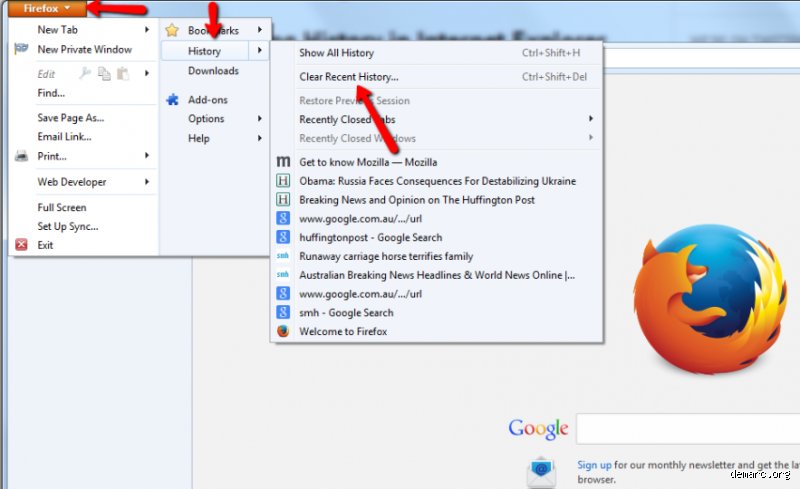Choose Save Page As...

pyautogui.click(x=70, y=118)
